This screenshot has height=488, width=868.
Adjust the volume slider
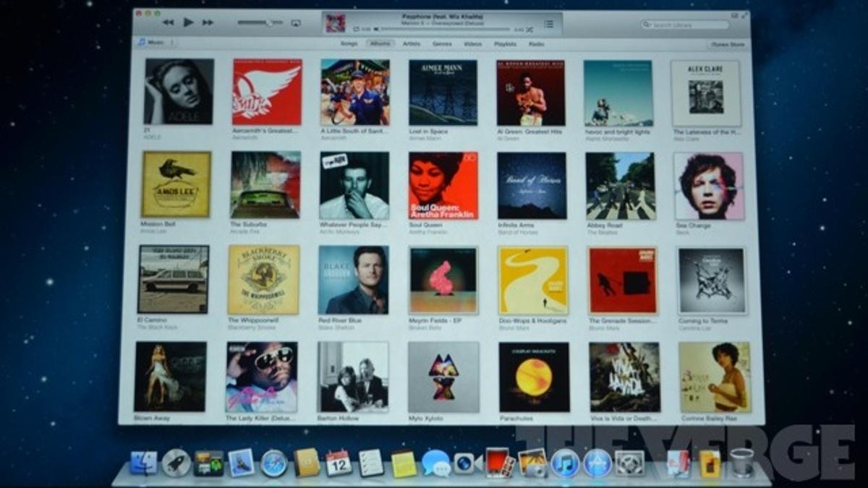point(260,23)
